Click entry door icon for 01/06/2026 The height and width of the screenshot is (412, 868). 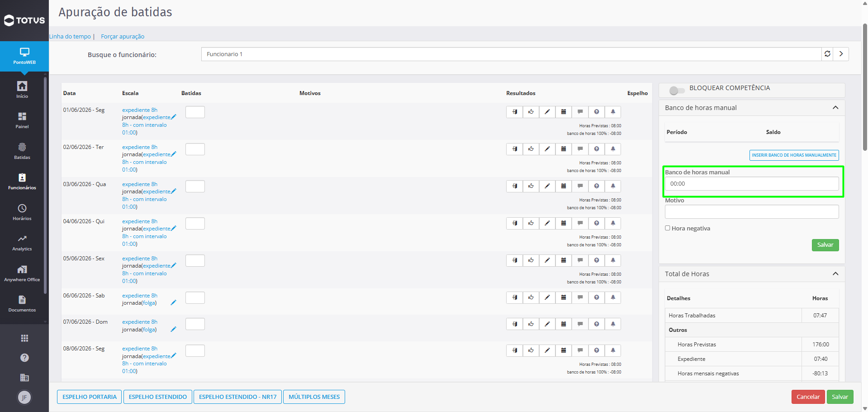tap(514, 112)
